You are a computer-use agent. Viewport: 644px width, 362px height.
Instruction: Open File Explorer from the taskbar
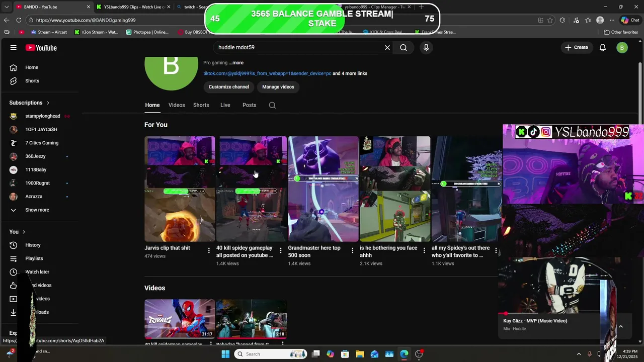360,354
